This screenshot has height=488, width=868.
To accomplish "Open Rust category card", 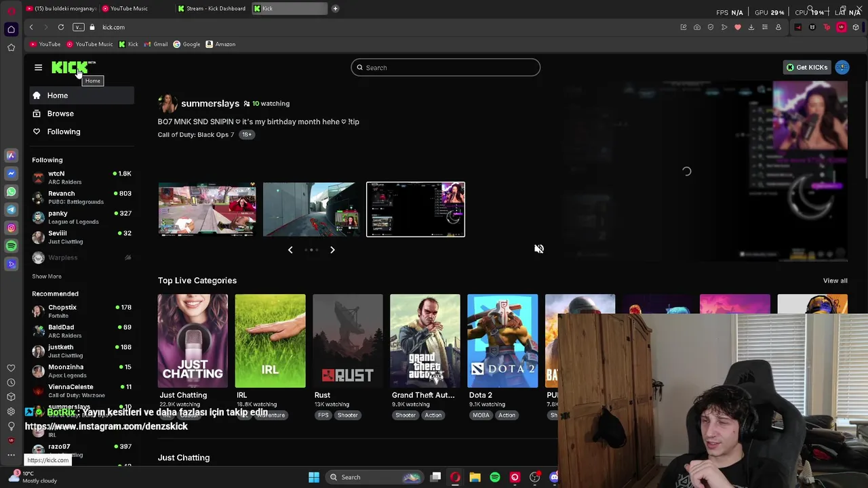I will point(347,341).
